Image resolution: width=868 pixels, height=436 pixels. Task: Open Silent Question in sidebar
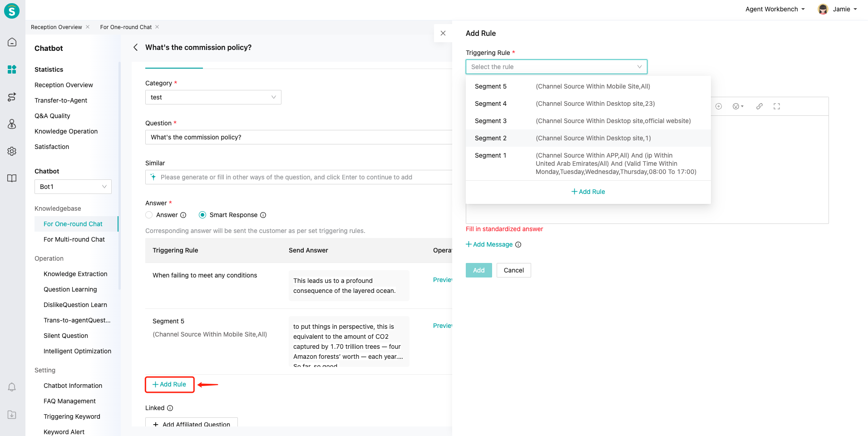pyautogui.click(x=66, y=336)
